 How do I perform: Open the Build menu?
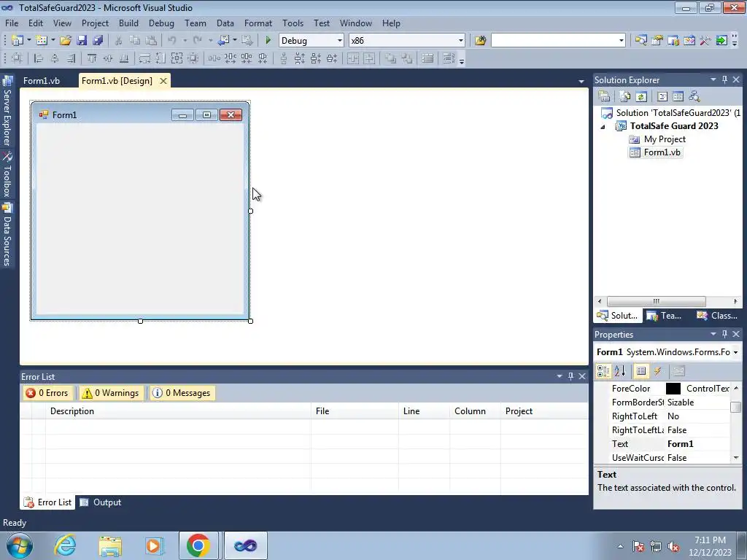tap(128, 23)
